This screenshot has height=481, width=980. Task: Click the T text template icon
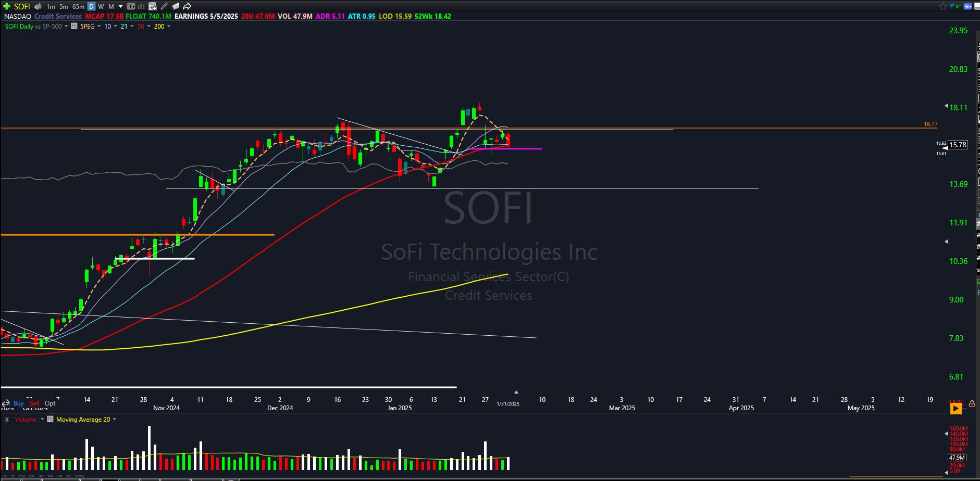coord(131,6)
